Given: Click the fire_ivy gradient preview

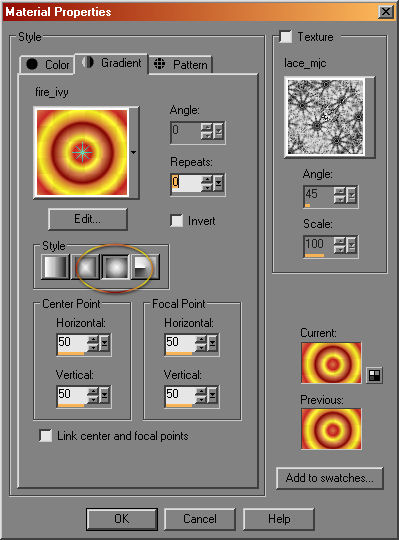Looking at the screenshot, I should [82, 152].
